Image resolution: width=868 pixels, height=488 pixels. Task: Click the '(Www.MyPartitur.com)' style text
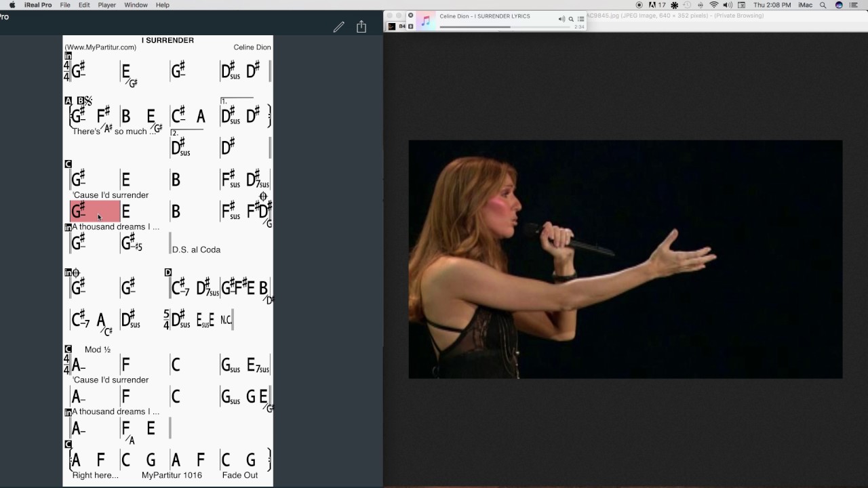(100, 47)
